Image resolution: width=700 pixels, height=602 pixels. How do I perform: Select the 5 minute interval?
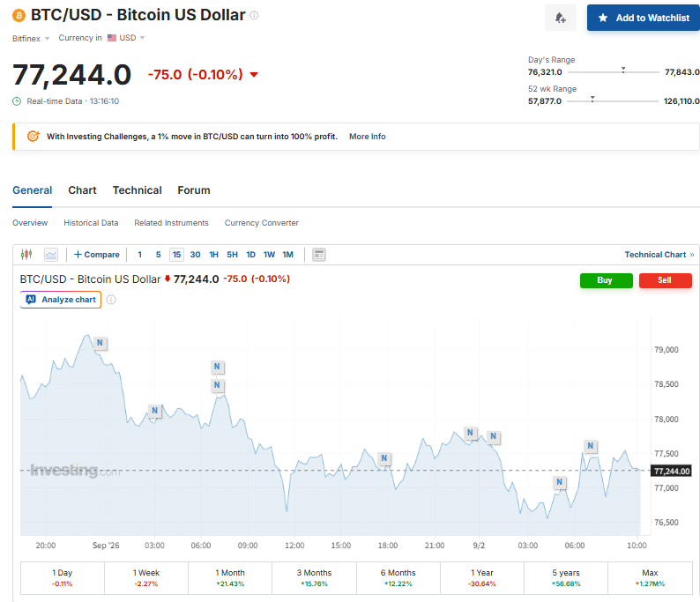click(x=158, y=255)
